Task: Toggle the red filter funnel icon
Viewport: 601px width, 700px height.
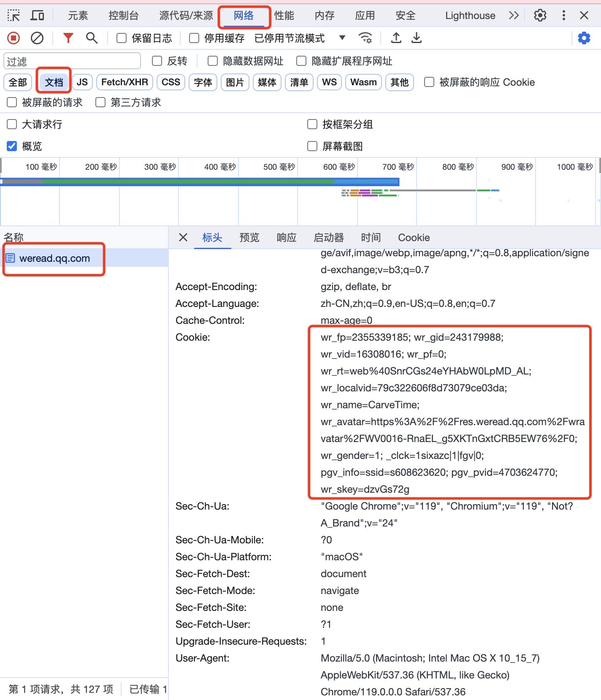Action: pyautogui.click(x=68, y=38)
